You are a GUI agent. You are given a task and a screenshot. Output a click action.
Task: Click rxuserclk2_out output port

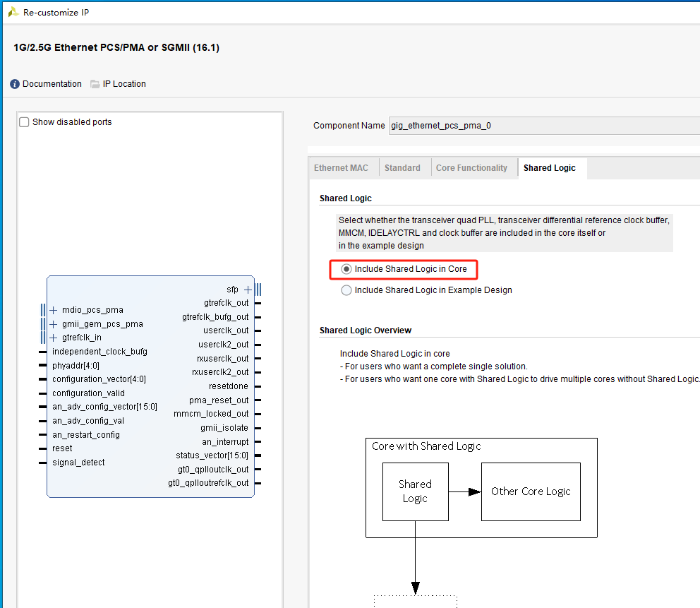[x=220, y=371]
